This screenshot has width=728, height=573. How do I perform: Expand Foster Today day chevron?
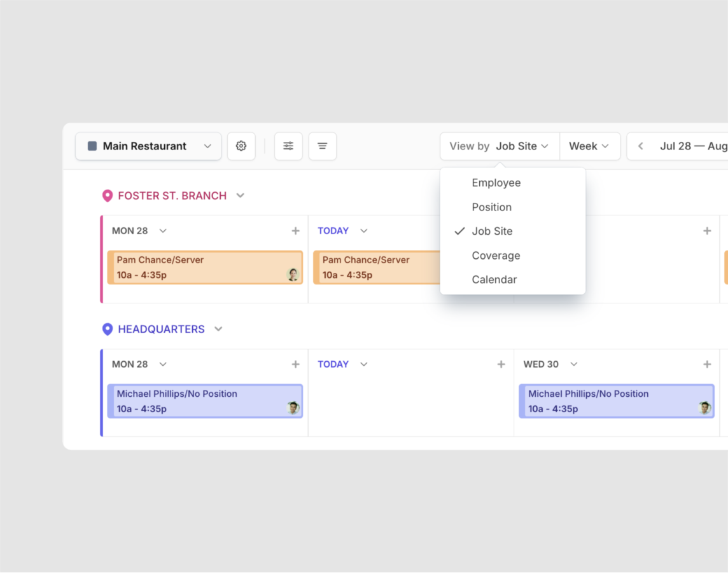pos(364,231)
